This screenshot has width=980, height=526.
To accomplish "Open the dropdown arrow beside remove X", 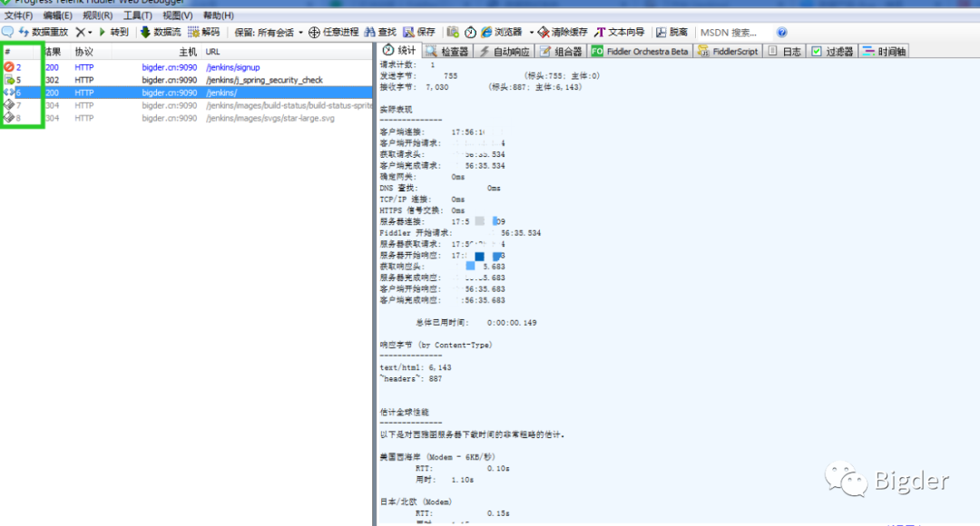I will tap(90, 33).
